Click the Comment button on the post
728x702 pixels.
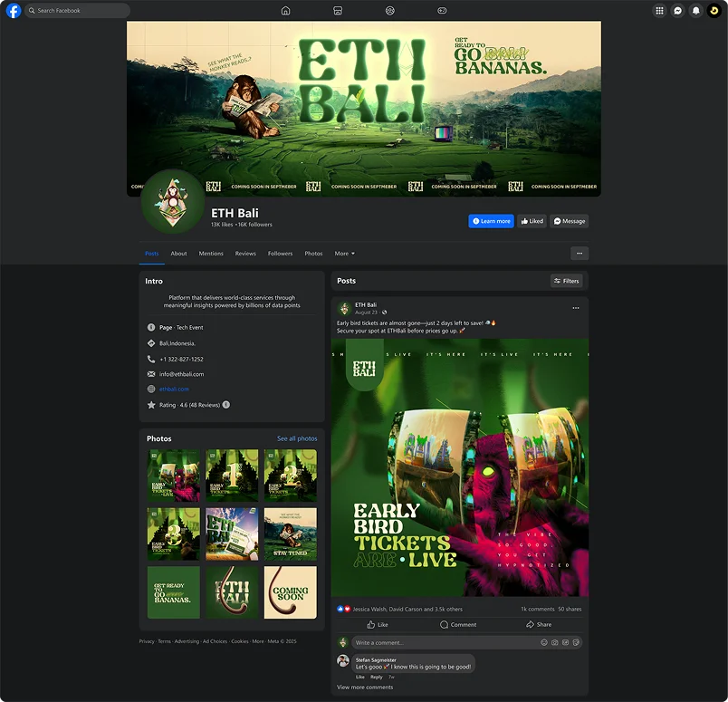pyautogui.click(x=458, y=624)
